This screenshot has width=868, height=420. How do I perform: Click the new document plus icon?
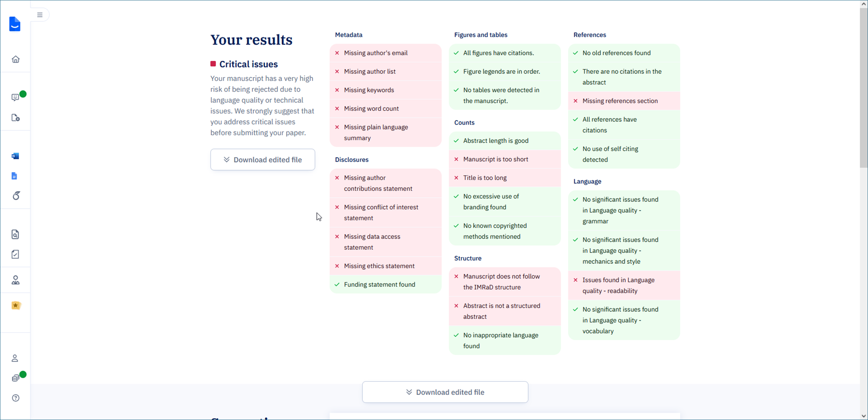pos(15,118)
